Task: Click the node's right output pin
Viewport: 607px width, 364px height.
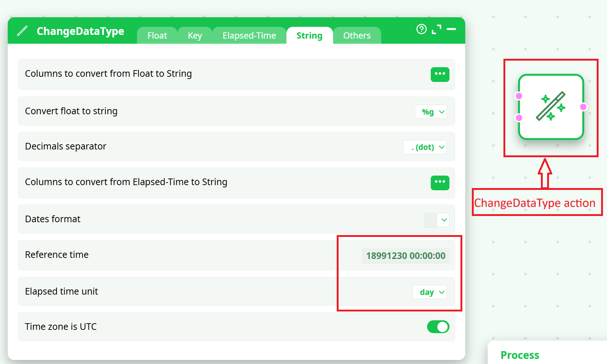Action: [583, 107]
